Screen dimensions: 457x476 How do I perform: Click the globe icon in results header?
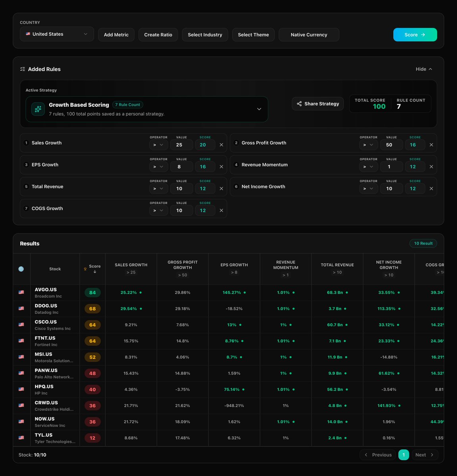(21, 269)
